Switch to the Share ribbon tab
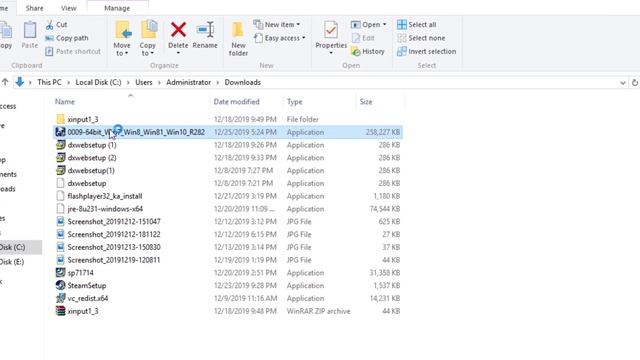 (34, 8)
